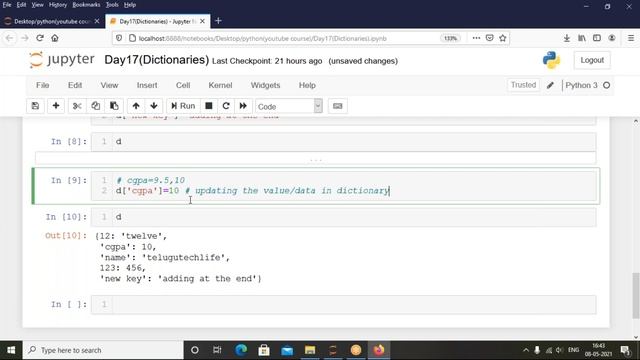Open the command palette keyboard icon

click(x=338, y=106)
